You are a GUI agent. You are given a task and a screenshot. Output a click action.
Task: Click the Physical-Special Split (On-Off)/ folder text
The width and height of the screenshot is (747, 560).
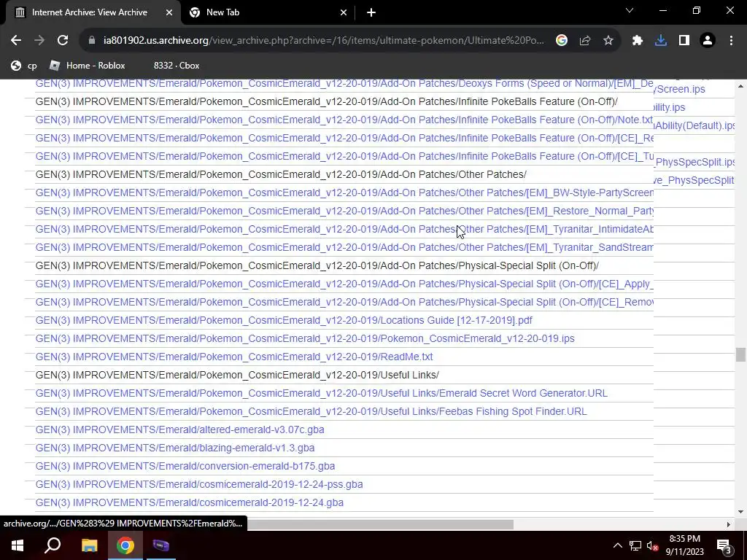tap(317, 265)
